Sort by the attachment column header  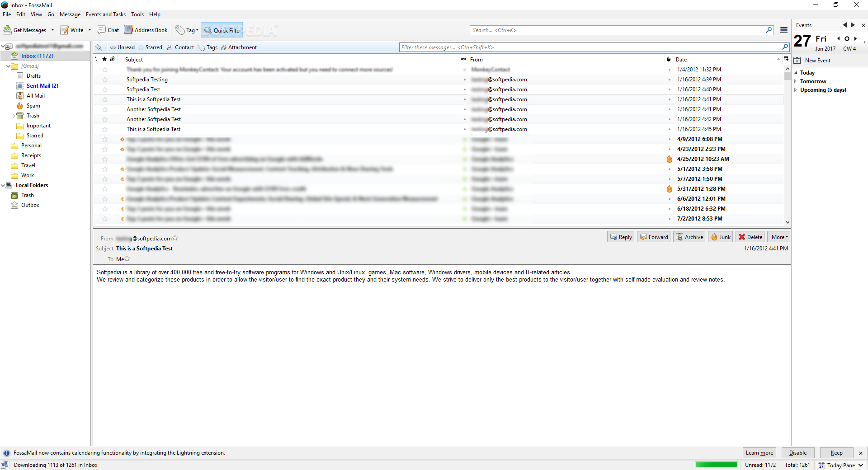click(113, 59)
